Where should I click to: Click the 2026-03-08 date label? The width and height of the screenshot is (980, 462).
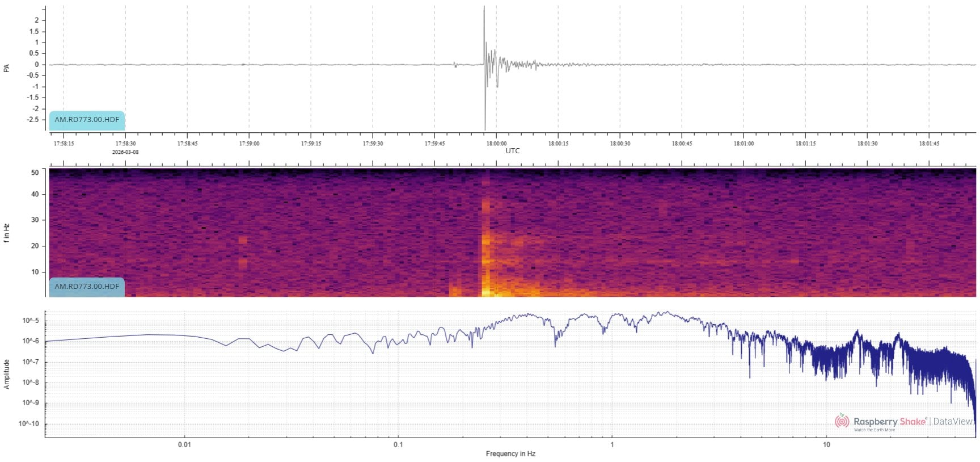tap(125, 152)
